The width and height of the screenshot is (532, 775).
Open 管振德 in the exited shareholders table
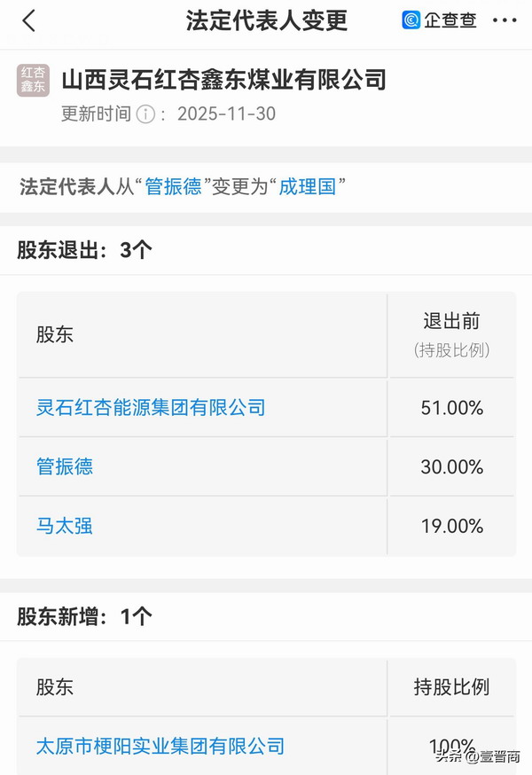click(64, 466)
